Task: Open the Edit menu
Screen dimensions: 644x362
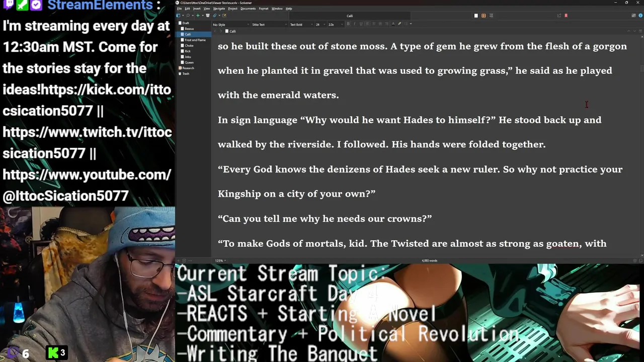Action: click(x=187, y=9)
